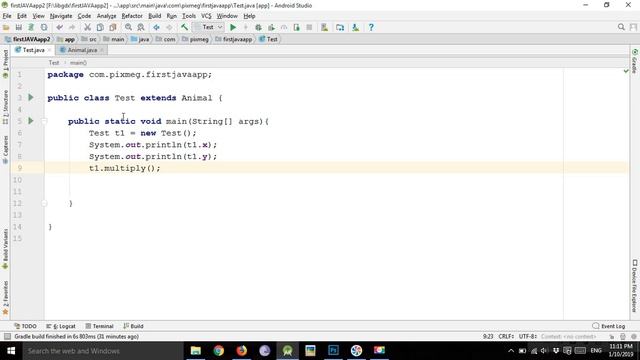This screenshot has width=640, height=360.
Task: Click the Open file folder icon
Action: click(x=6, y=27)
